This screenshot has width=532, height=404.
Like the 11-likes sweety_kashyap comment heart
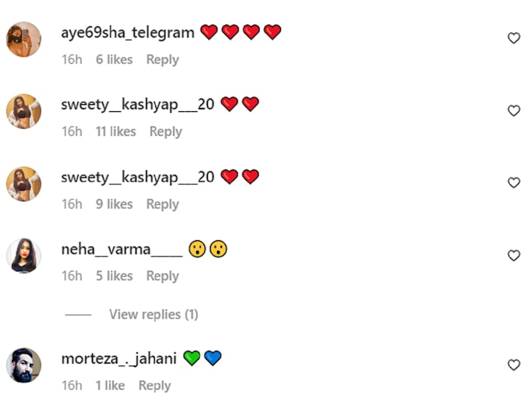(514, 111)
